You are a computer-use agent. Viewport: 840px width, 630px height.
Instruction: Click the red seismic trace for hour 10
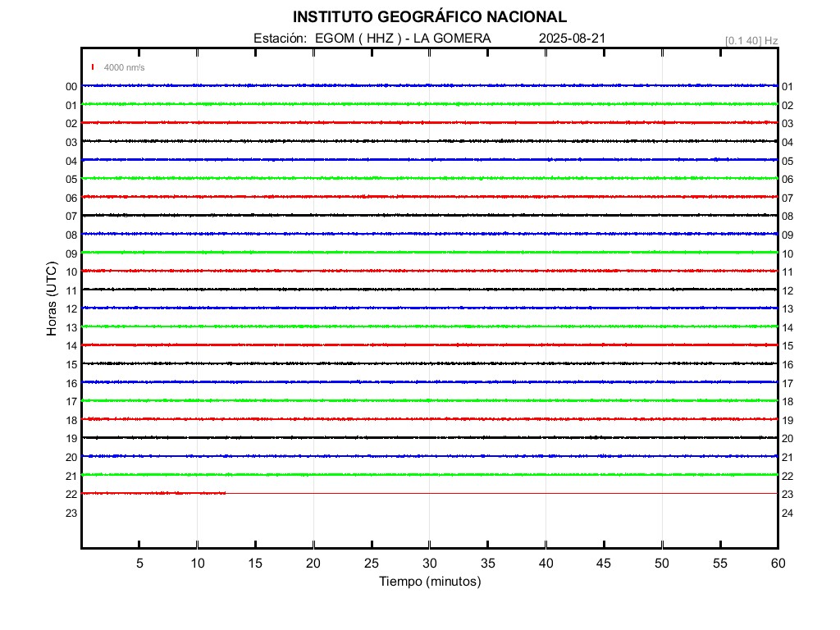[430, 271]
